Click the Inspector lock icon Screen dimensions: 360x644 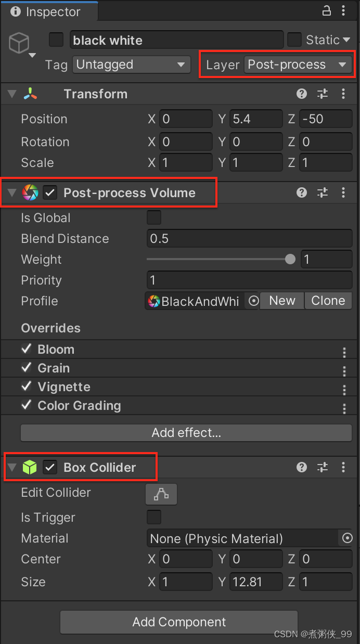tap(327, 10)
